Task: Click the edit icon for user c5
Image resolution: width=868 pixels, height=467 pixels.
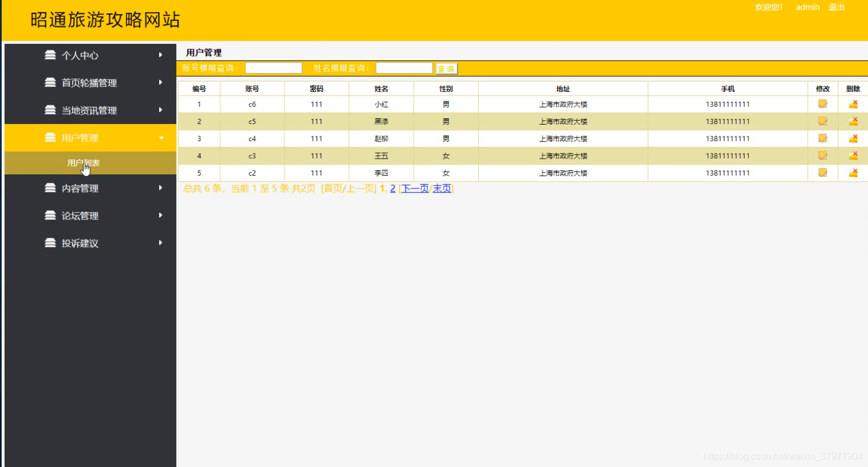Action: tap(822, 121)
